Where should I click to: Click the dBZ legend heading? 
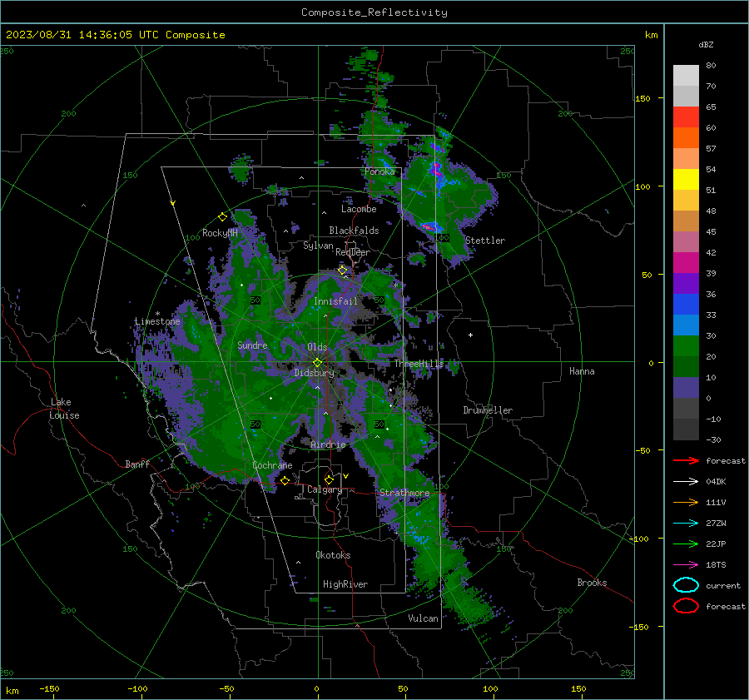[706, 44]
